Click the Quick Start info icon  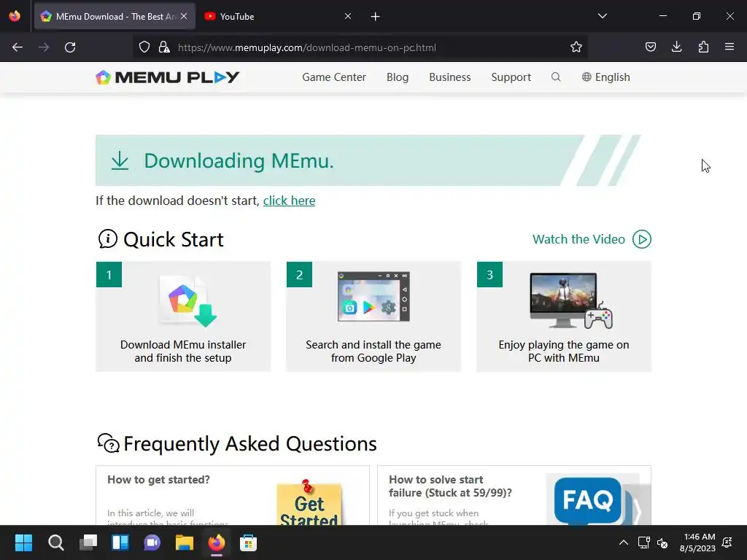point(108,238)
